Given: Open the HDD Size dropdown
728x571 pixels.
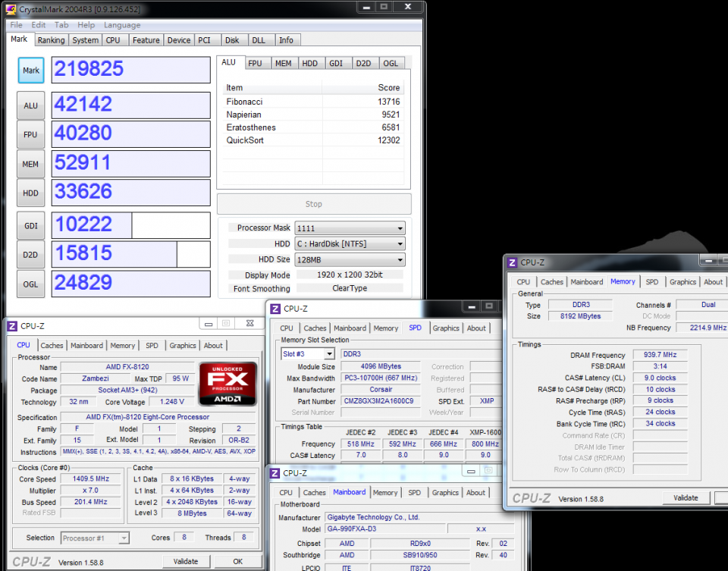Looking at the screenshot, I should [x=350, y=260].
